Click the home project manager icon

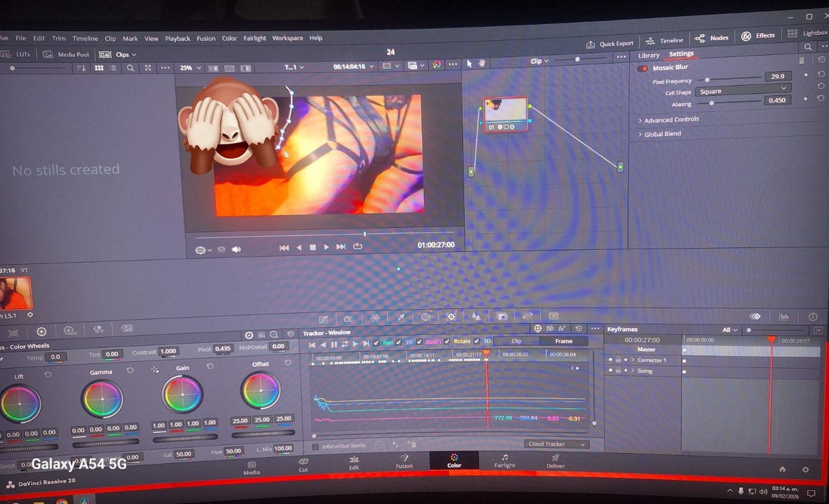783,469
